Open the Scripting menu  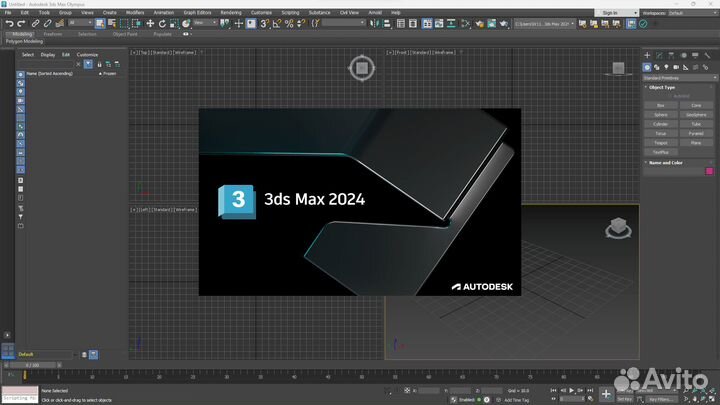290,12
